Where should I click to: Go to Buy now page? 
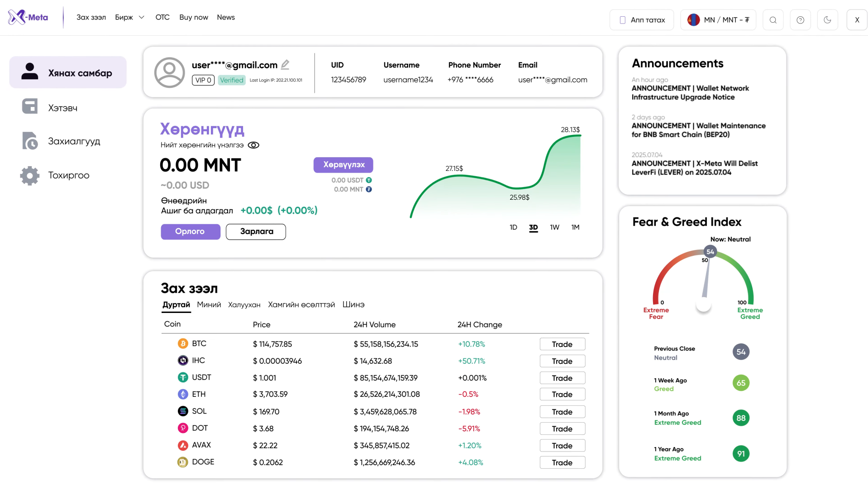194,17
